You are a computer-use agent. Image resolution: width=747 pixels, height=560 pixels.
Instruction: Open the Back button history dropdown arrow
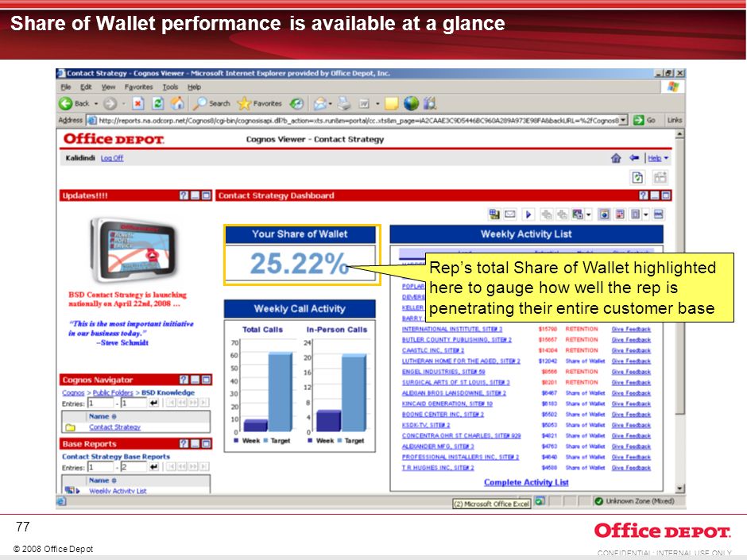[x=95, y=103]
